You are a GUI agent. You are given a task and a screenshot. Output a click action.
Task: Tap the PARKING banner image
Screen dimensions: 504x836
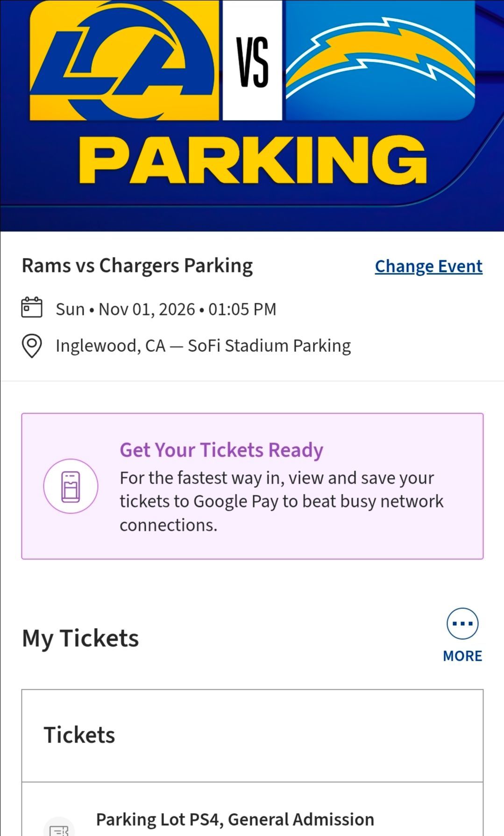tap(252, 115)
